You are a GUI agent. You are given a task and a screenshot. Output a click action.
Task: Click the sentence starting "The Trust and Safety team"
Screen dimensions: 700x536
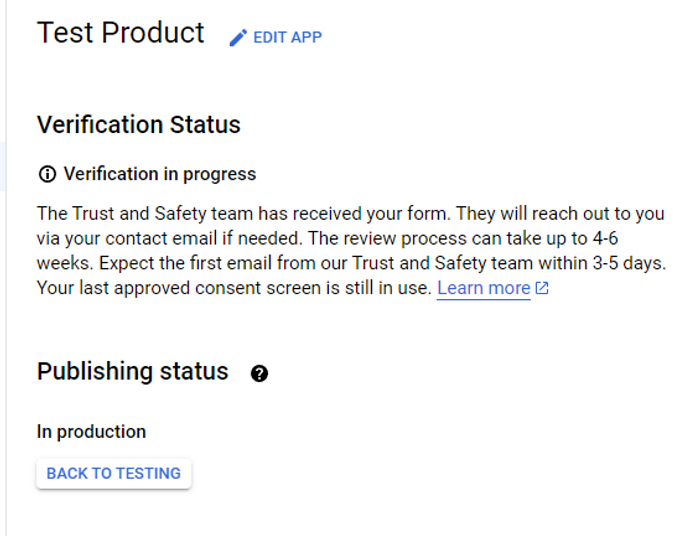pyautogui.click(x=244, y=214)
